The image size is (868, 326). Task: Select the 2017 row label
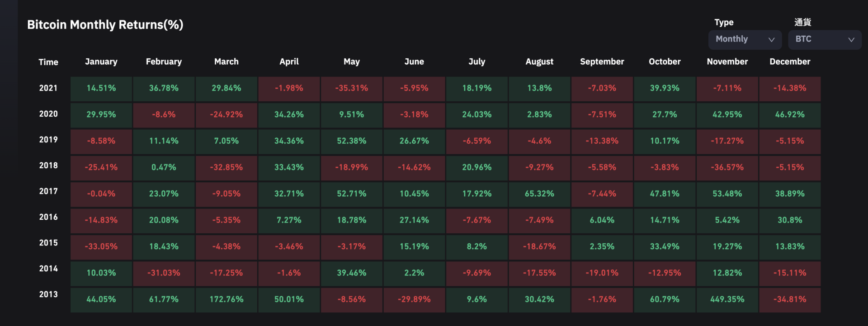pos(48,191)
